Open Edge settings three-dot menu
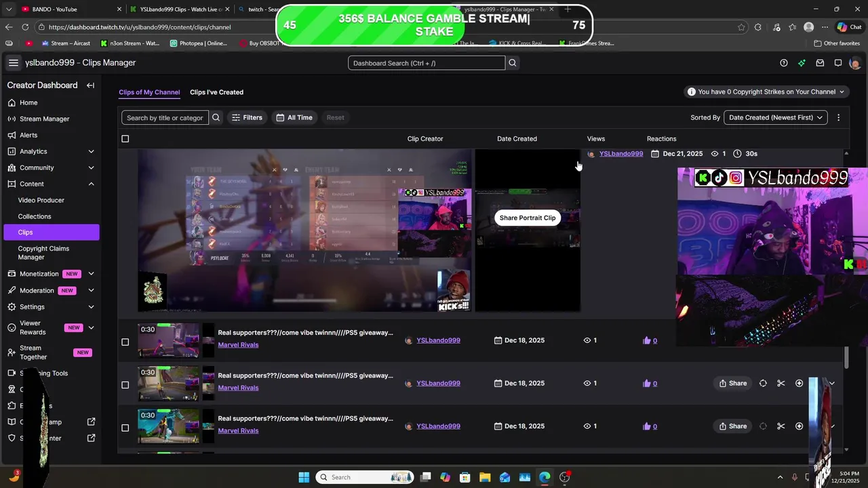868x488 pixels. click(825, 27)
